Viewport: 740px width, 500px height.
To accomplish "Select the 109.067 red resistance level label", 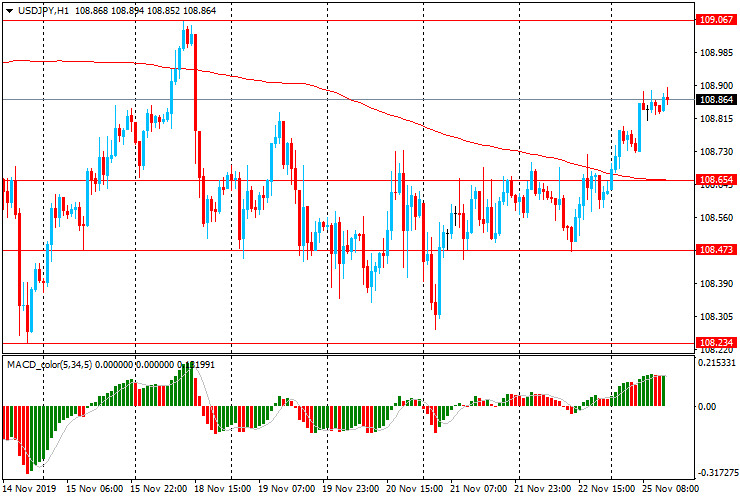I will click(716, 20).
